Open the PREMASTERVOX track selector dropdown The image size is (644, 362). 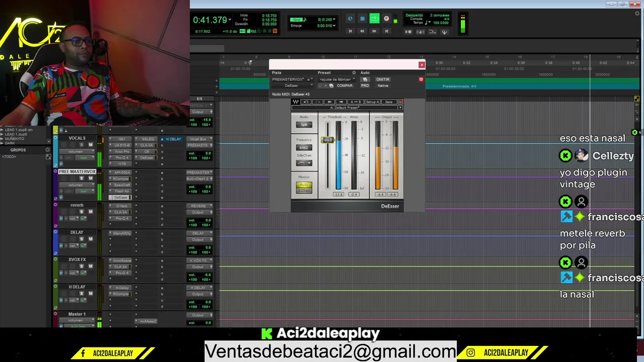pyautogui.click(x=289, y=79)
